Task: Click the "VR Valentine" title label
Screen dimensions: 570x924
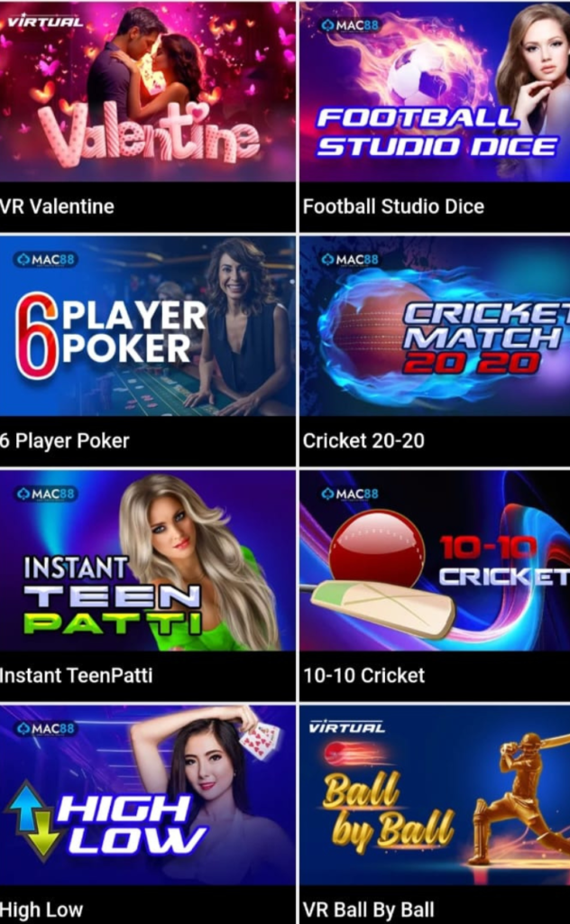Action: 57,207
